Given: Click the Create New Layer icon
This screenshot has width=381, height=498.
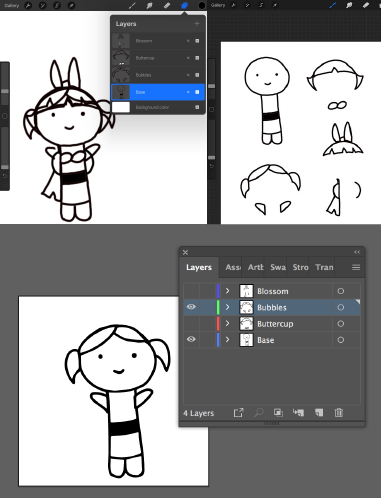Looking at the screenshot, I should [319, 413].
